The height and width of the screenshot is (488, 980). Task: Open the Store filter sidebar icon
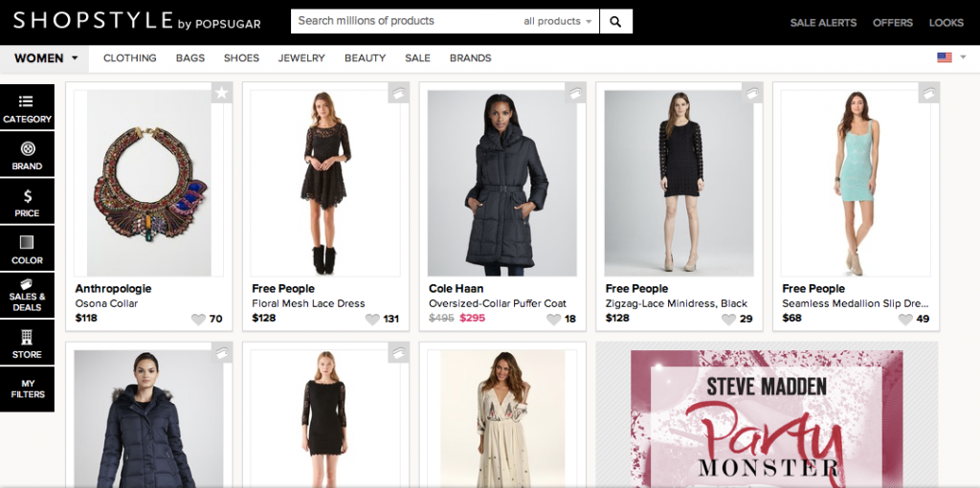pos(27,343)
